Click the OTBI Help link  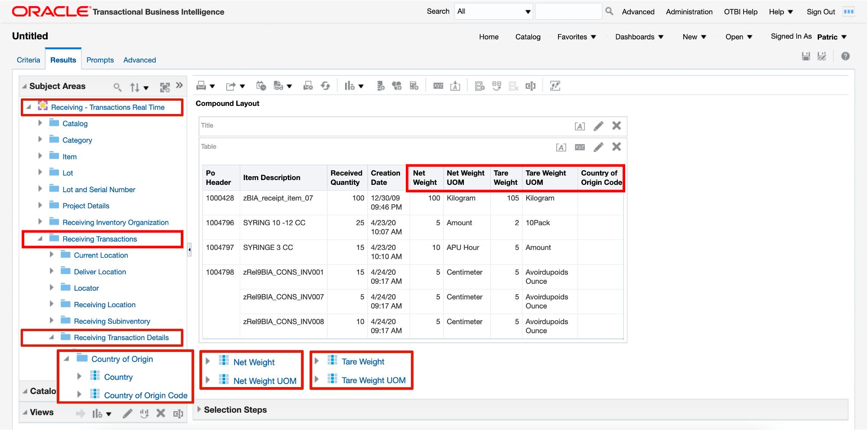tap(741, 12)
